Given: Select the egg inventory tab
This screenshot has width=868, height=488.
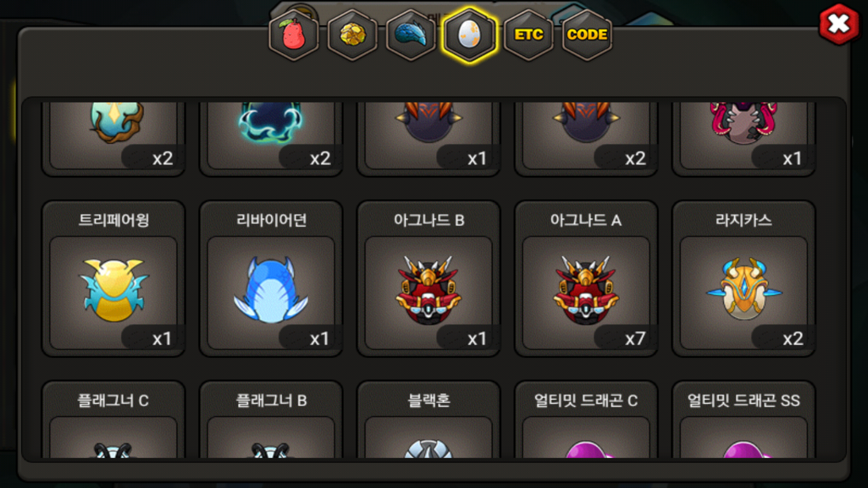Looking at the screenshot, I should [x=470, y=35].
